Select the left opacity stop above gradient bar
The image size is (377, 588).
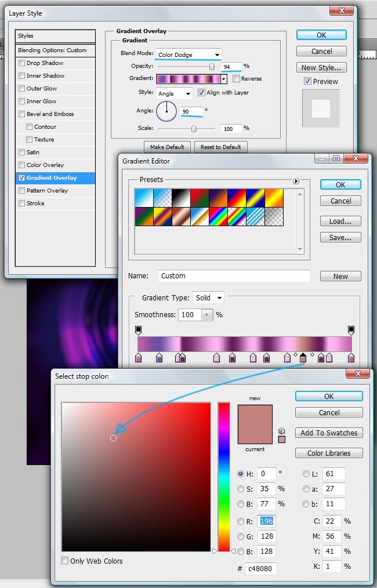[138, 330]
